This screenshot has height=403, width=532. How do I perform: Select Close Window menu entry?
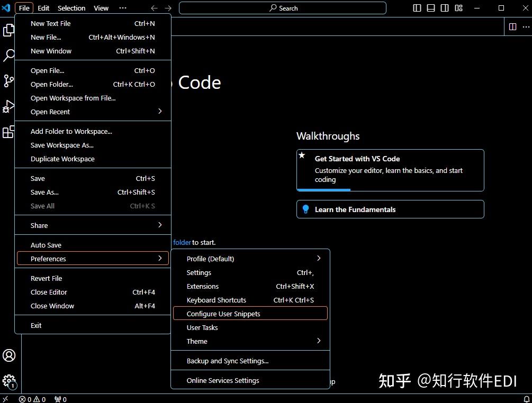coord(93,306)
